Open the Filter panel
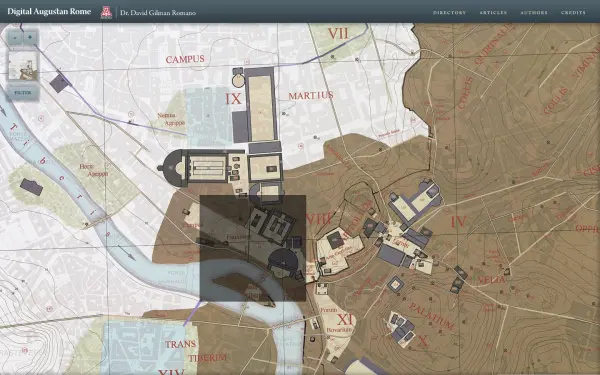The height and width of the screenshot is (375, 600). pos(23,93)
